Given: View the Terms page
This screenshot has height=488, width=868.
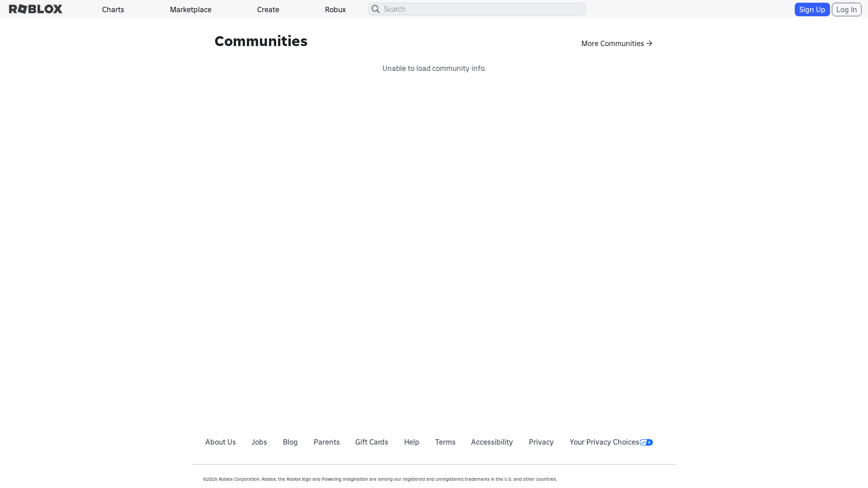Looking at the screenshot, I should coord(445,442).
